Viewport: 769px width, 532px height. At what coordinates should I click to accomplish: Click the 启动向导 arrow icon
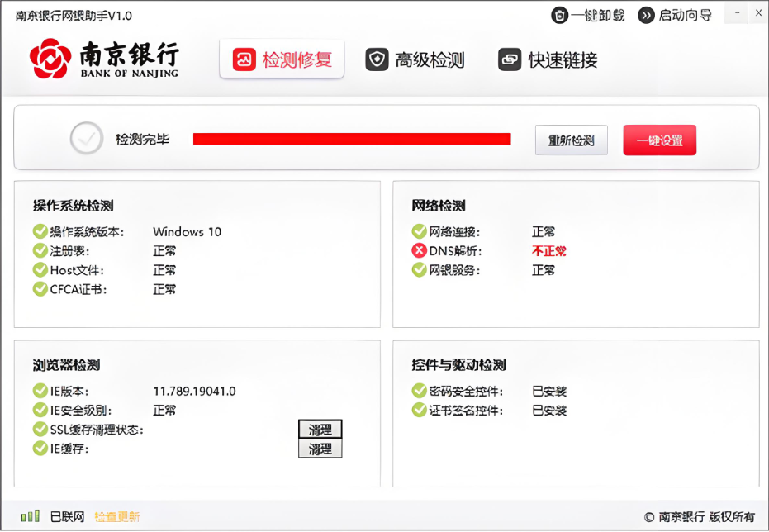(646, 14)
